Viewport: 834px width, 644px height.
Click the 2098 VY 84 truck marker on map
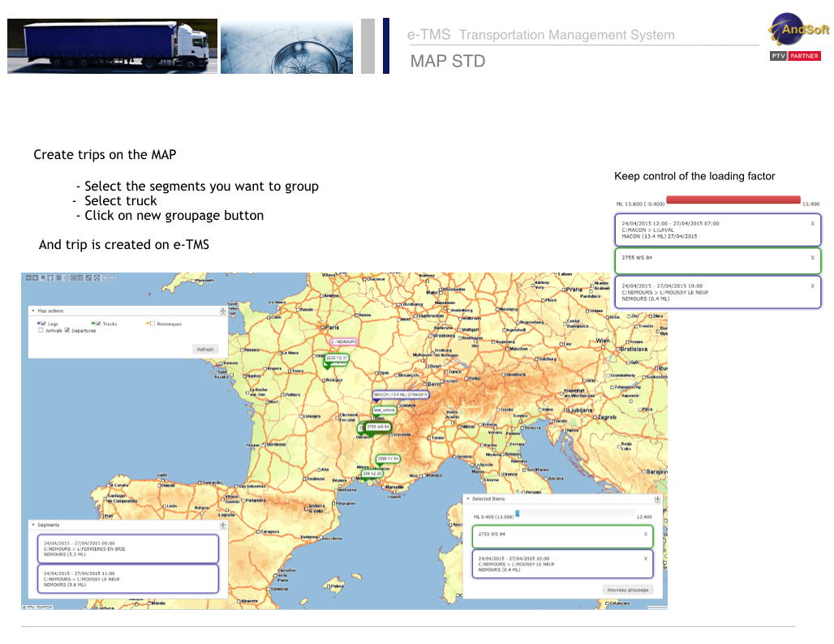[388, 459]
